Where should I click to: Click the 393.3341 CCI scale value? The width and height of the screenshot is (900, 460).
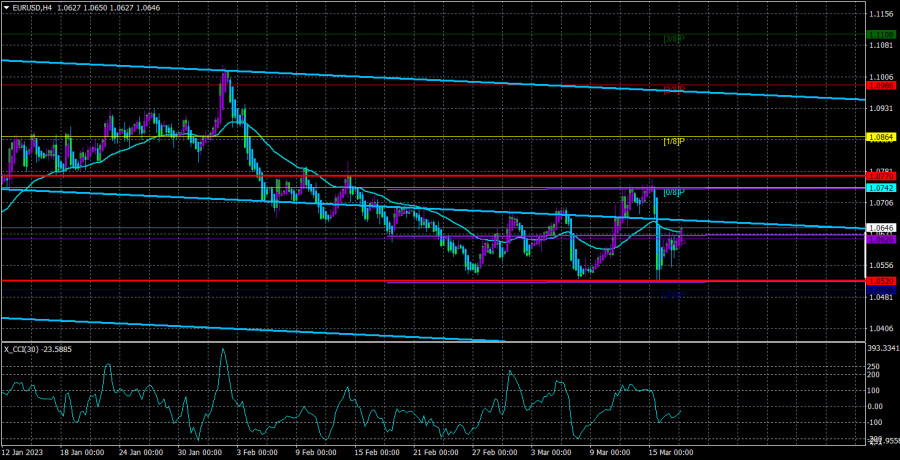(x=880, y=348)
